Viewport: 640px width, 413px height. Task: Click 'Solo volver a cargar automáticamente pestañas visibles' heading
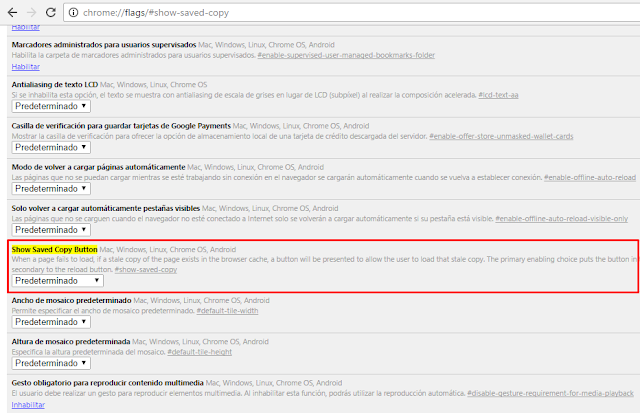(x=106, y=208)
